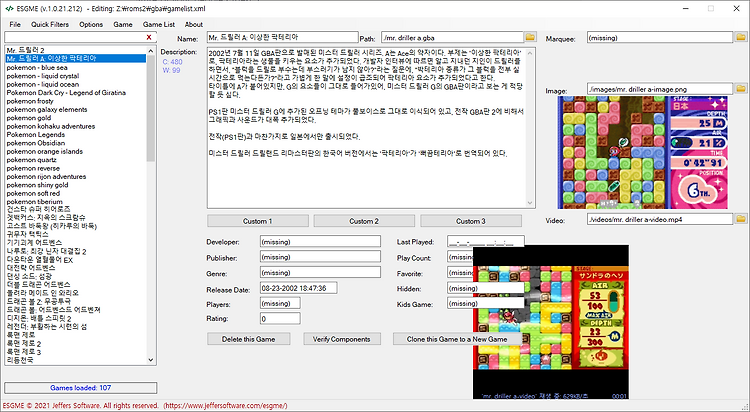
Task: Click Verify Components button
Action: tap(342, 339)
